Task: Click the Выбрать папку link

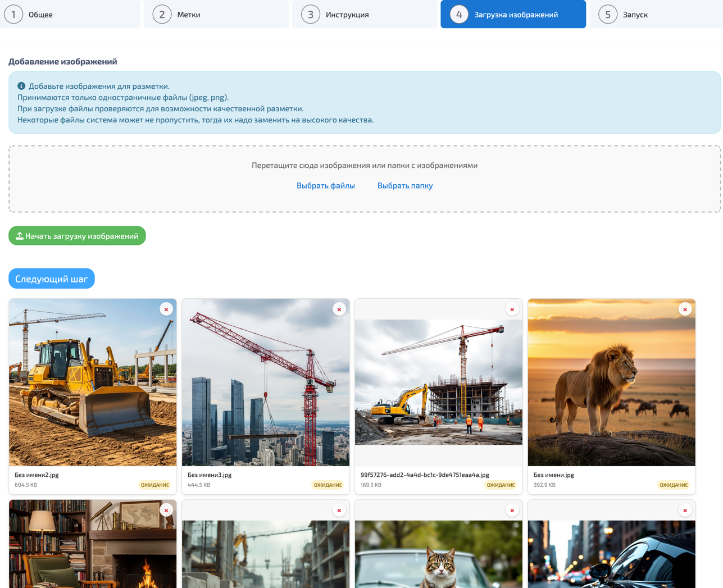Action: pyautogui.click(x=405, y=185)
